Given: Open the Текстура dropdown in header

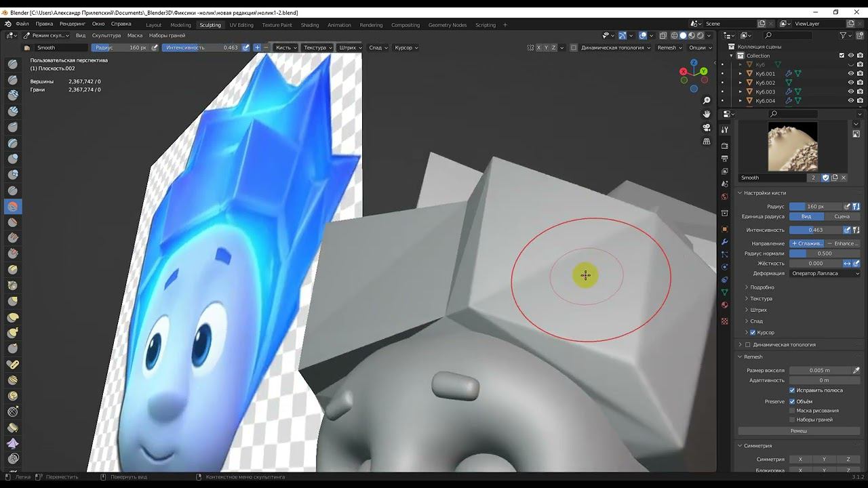Looking at the screenshot, I should pyautogui.click(x=317, y=47).
